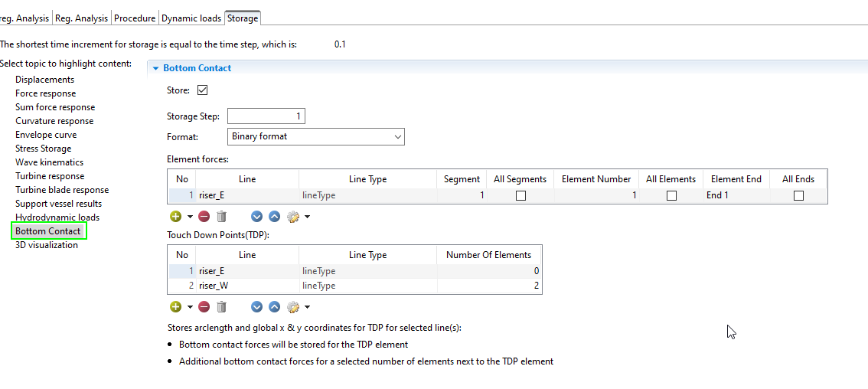Move row up in Touch Down Points table
The height and width of the screenshot is (389, 868).
click(274, 307)
